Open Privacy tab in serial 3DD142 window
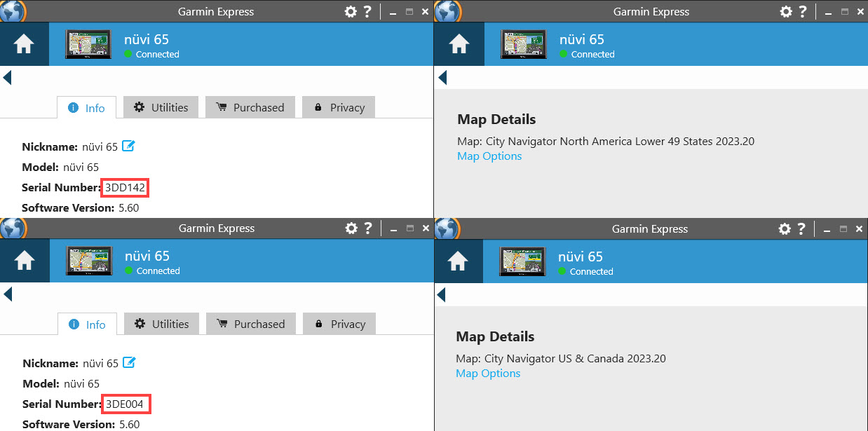 [339, 107]
